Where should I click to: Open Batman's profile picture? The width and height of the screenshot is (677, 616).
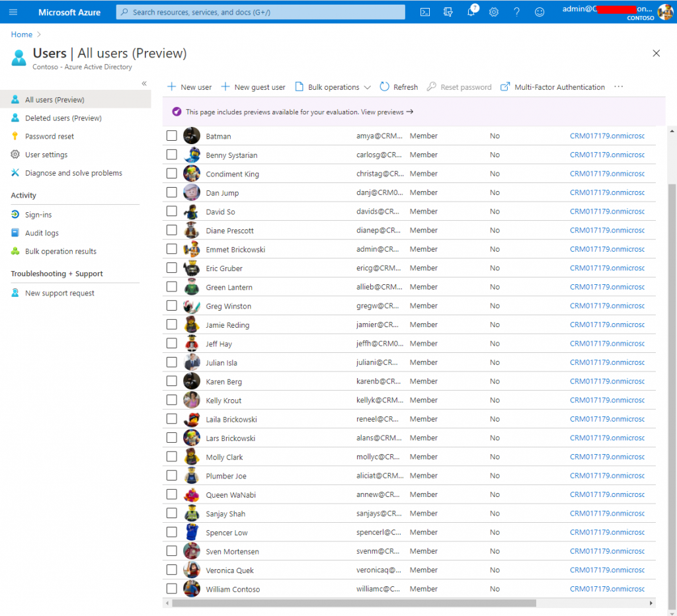tap(192, 135)
